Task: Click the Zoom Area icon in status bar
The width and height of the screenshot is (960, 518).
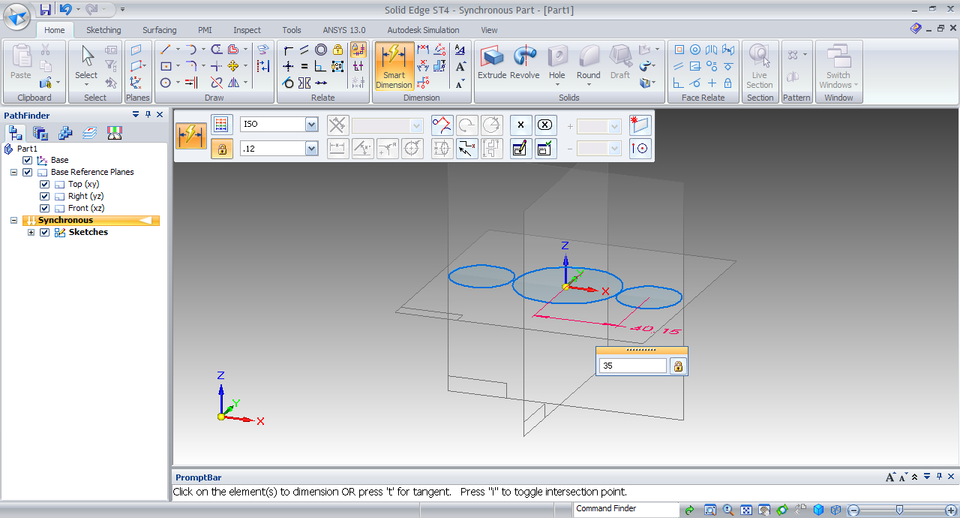Action: pyautogui.click(x=710, y=510)
